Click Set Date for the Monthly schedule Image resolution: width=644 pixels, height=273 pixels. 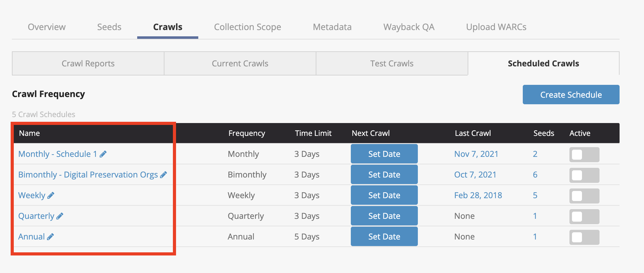pyautogui.click(x=384, y=154)
